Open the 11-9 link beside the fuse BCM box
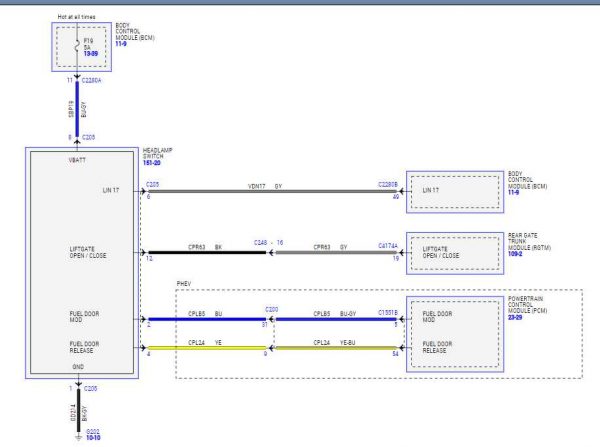Viewport: 600px width, 447px height. (121, 44)
